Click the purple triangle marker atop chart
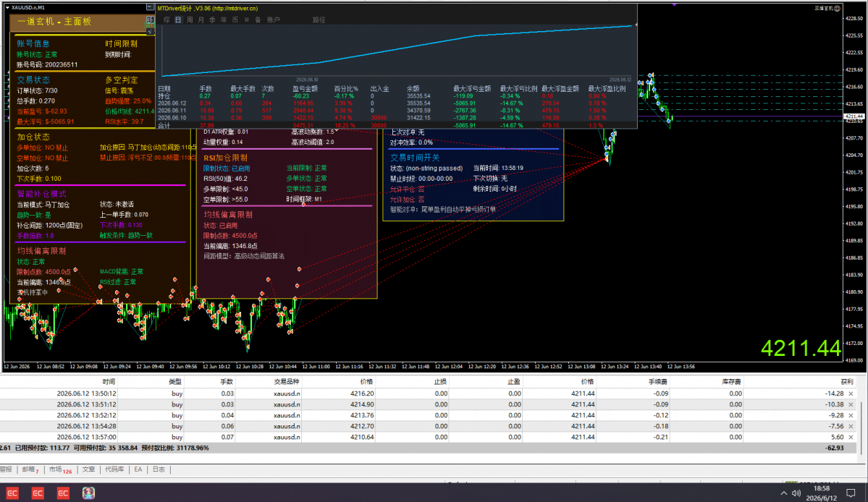Viewport: 868px width, 502px height. click(x=674, y=4)
